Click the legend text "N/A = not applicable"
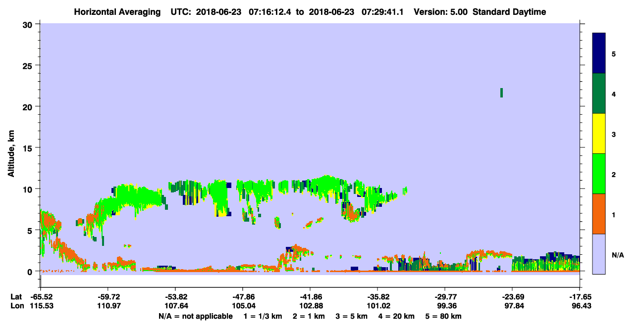The image size is (644, 330). 196,316
